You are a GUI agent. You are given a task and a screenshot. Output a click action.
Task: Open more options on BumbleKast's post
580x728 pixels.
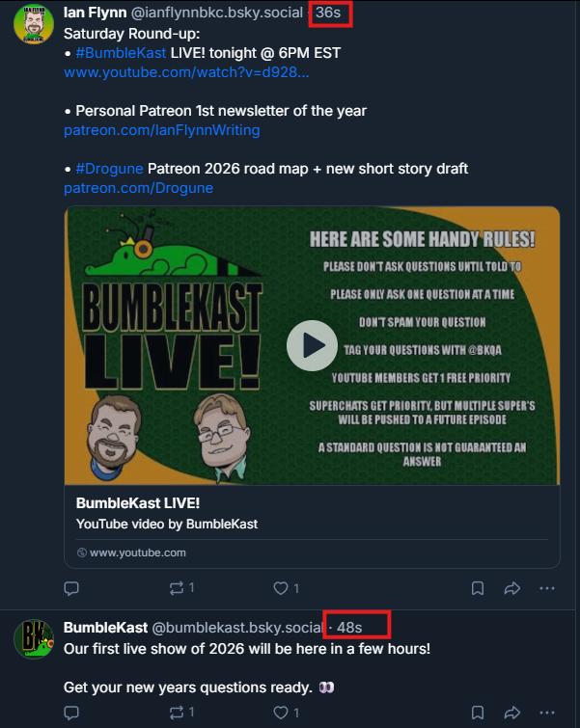point(547,713)
